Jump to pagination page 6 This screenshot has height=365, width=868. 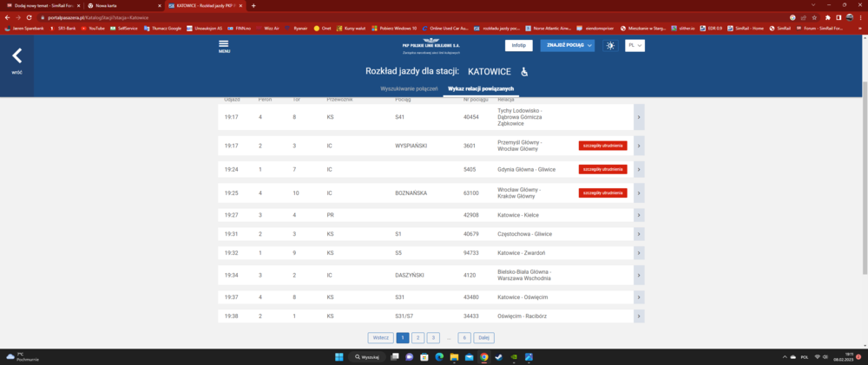click(x=465, y=337)
